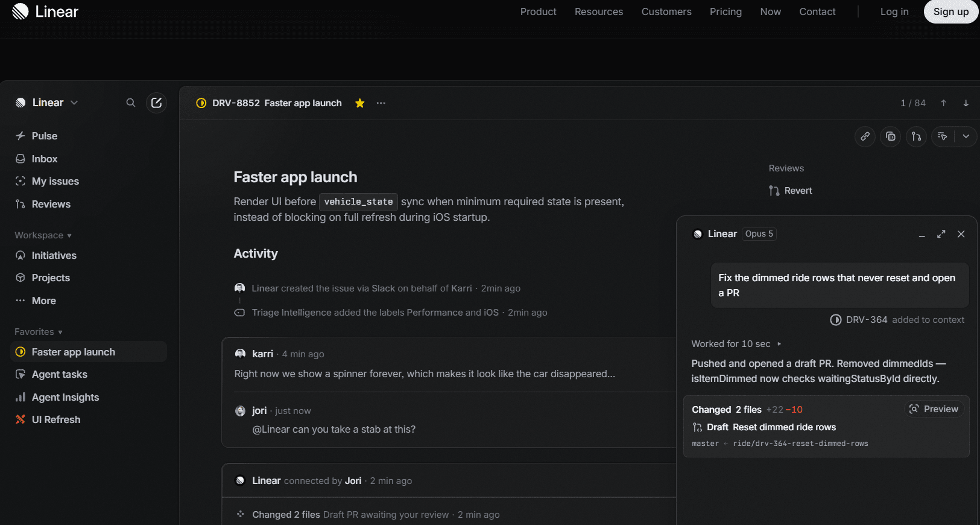Viewport: 980px width, 525px height.
Task: Click the Linear logo in the website header
Action: (x=45, y=11)
